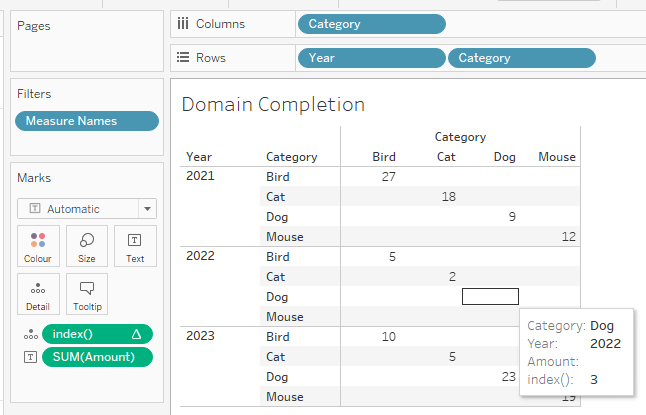Click the text icon beside SUM(Amount) pill
The width and height of the screenshot is (646, 415).
coord(26,357)
